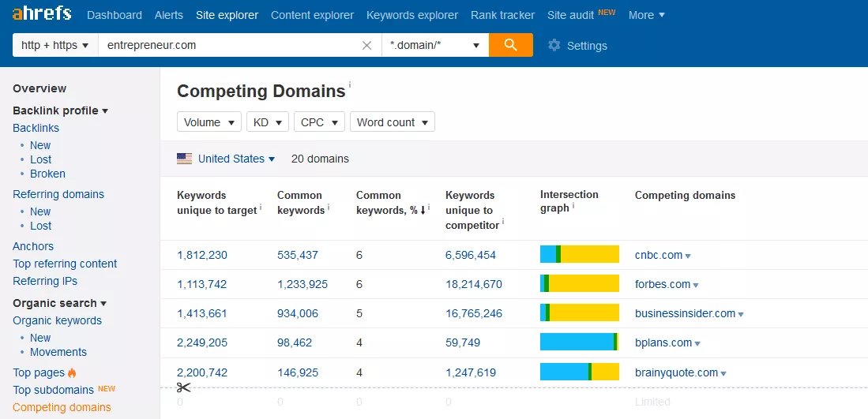Open the forbes.com competing domain link
The width and height of the screenshot is (868, 419).
[662, 284]
